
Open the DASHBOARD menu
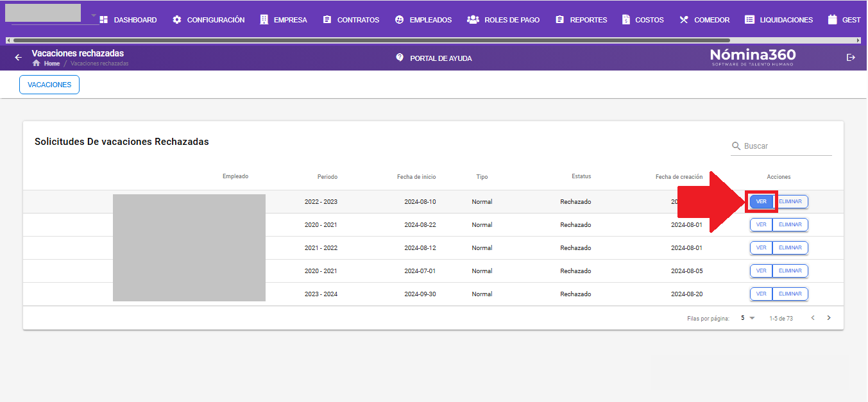[x=128, y=20]
